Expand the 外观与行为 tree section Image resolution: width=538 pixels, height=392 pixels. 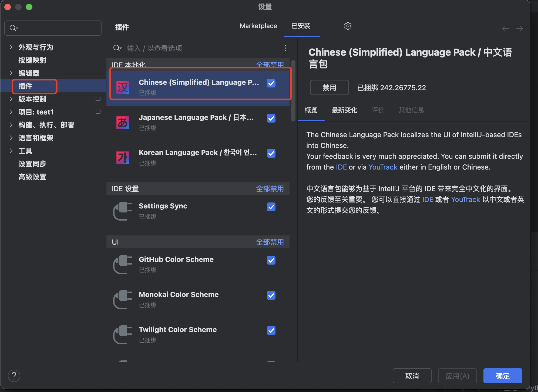11,47
